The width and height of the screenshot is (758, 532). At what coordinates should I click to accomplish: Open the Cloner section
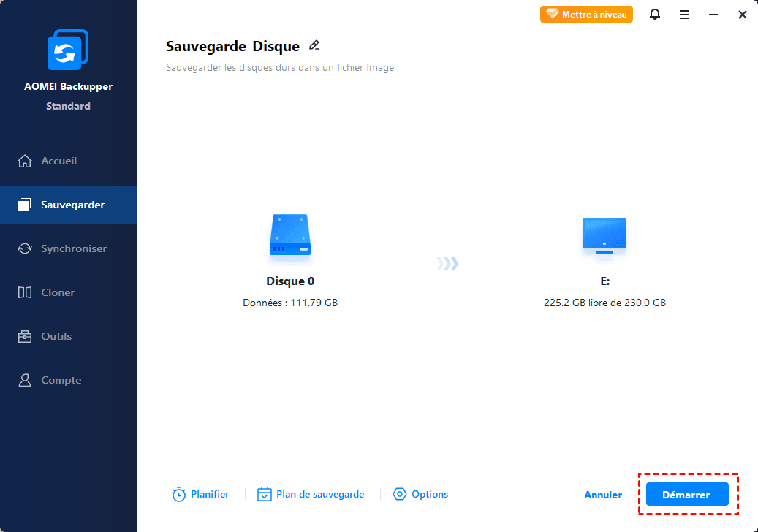click(68, 292)
